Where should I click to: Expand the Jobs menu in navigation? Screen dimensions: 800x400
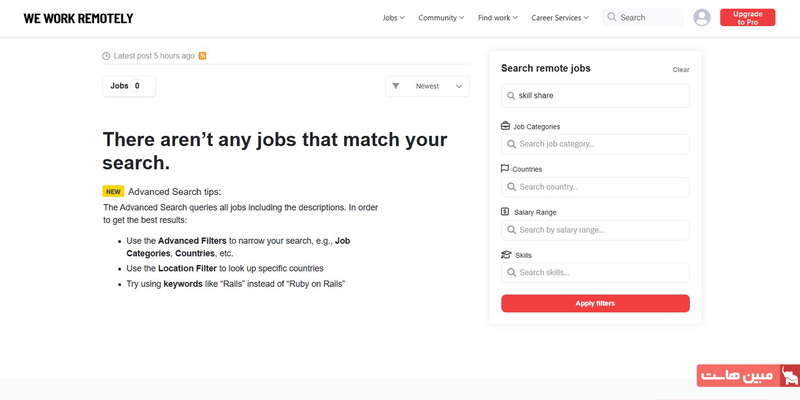393,18
